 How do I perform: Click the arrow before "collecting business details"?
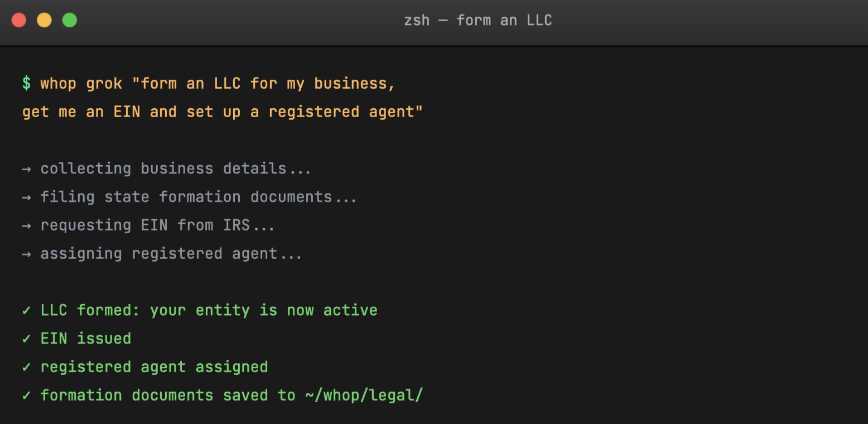pos(26,168)
